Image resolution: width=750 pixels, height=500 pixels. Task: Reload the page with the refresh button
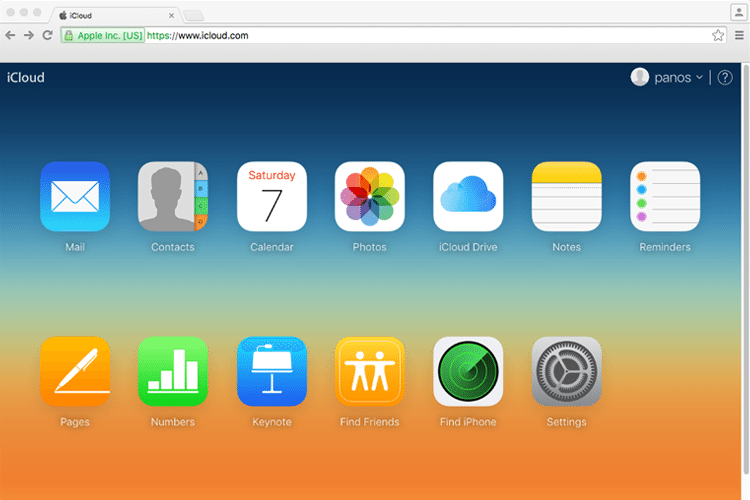47,35
